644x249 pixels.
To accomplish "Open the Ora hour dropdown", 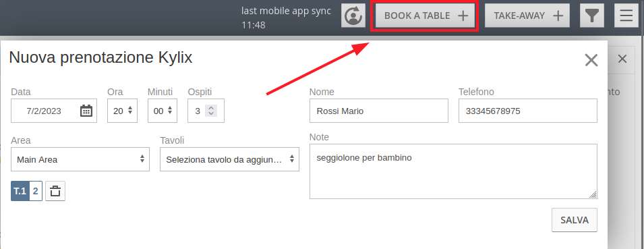I will click(122, 111).
